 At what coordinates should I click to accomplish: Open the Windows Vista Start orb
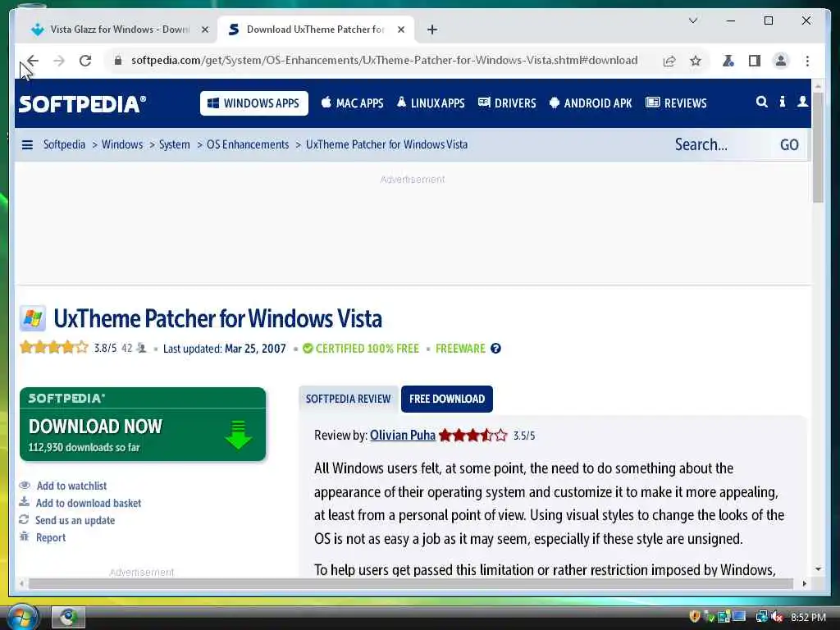pyautogui.click(x=21, y=617)
